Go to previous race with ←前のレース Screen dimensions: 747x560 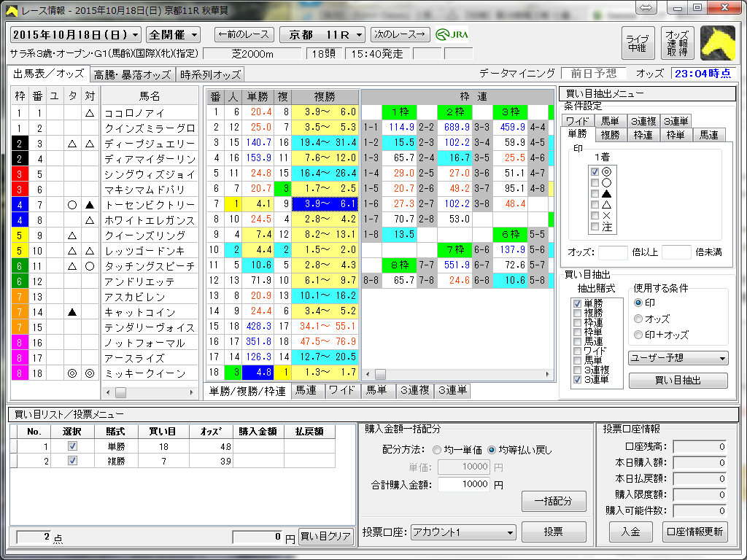click(244, 34)
